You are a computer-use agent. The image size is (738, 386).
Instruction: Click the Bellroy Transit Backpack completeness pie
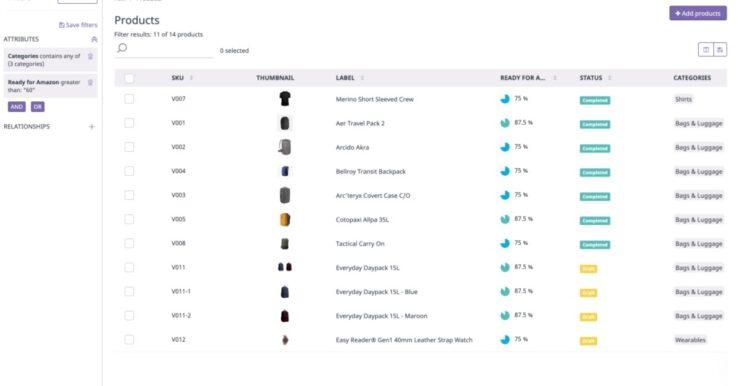coord(505,171)
